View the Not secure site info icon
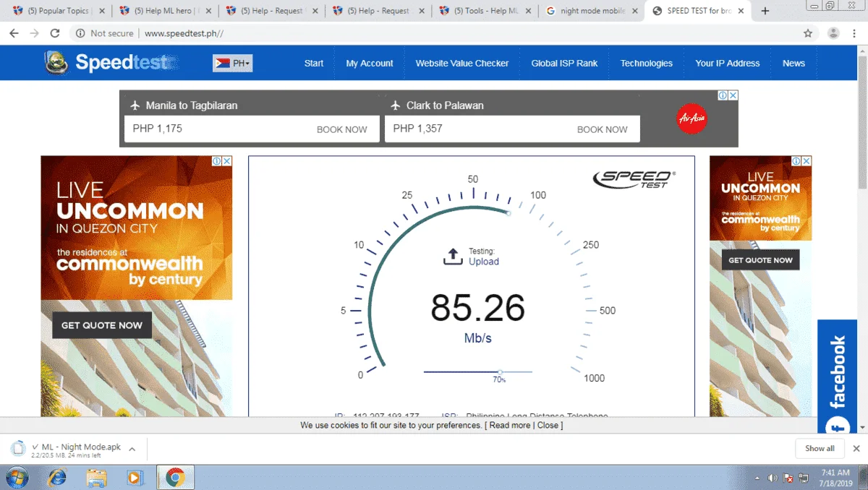Screen dimensions: 868x490 80,33
